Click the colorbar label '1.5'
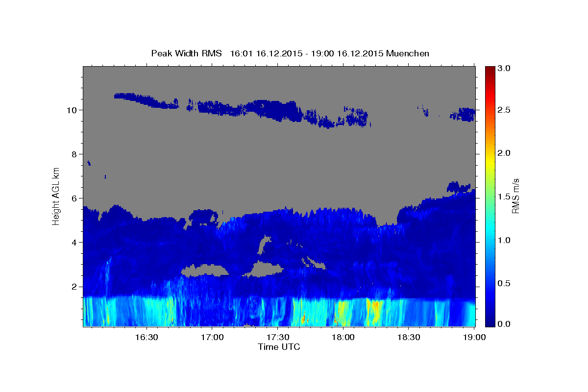Viewport: 588px width, 392px height. coord(504,196)
